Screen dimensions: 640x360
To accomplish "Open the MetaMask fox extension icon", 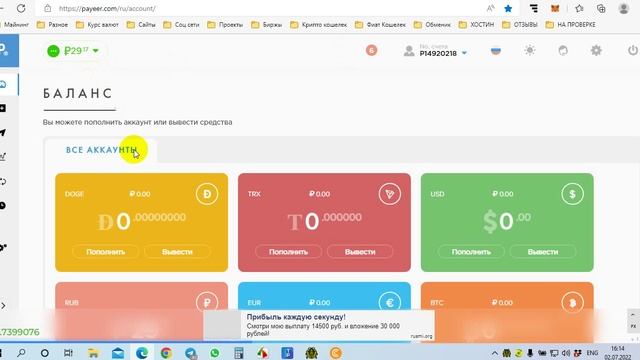I will pos(555,8).
